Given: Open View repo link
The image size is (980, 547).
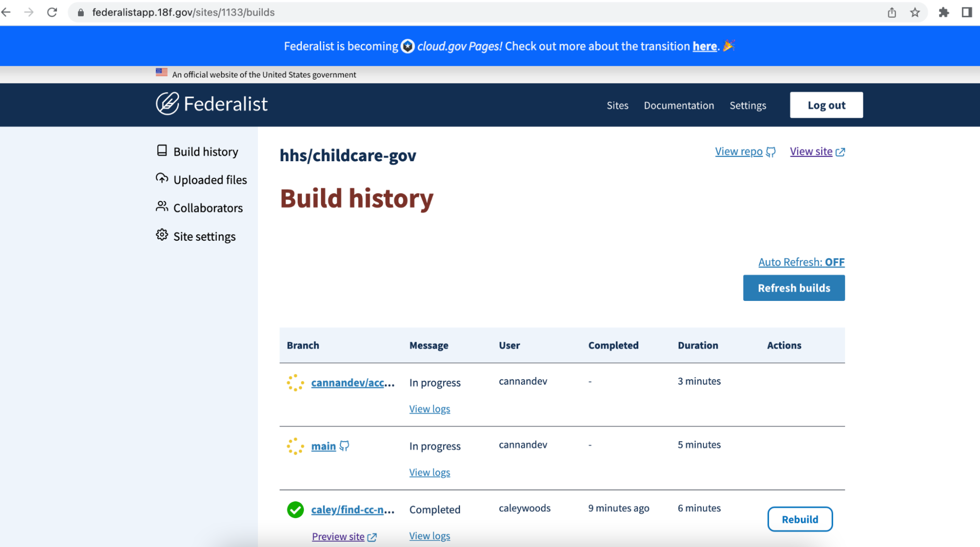Looking at the screenshot, I should click(739, 151).
